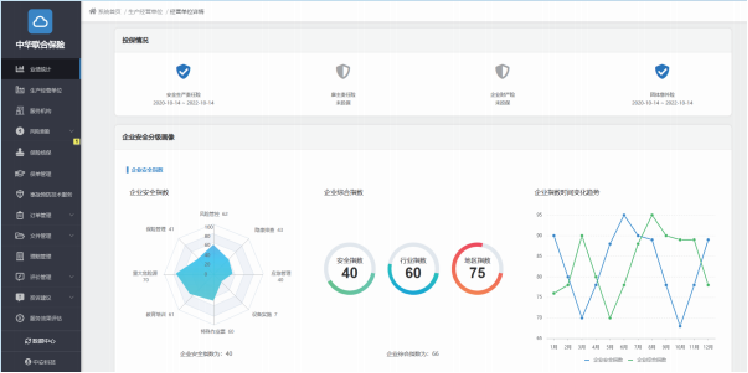Expand the 风险排查 submenu chevron

tap(71, 131)
